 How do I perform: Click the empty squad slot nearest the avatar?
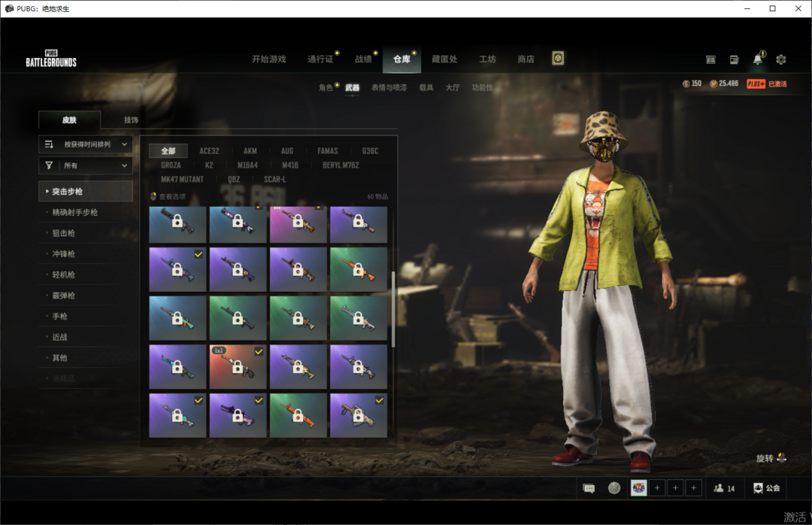(657, 487)
